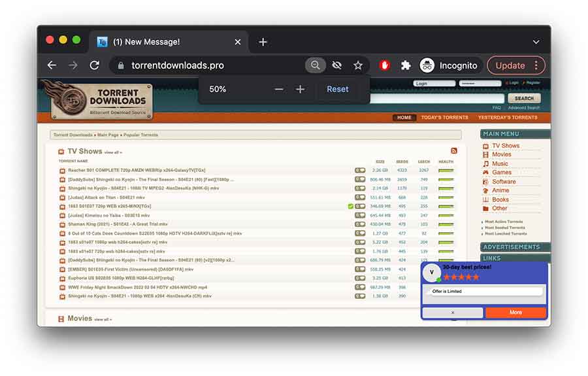Open TODAY'S TORRENTS tab
This screenshot has width=588, height=376.
point(444,118)
